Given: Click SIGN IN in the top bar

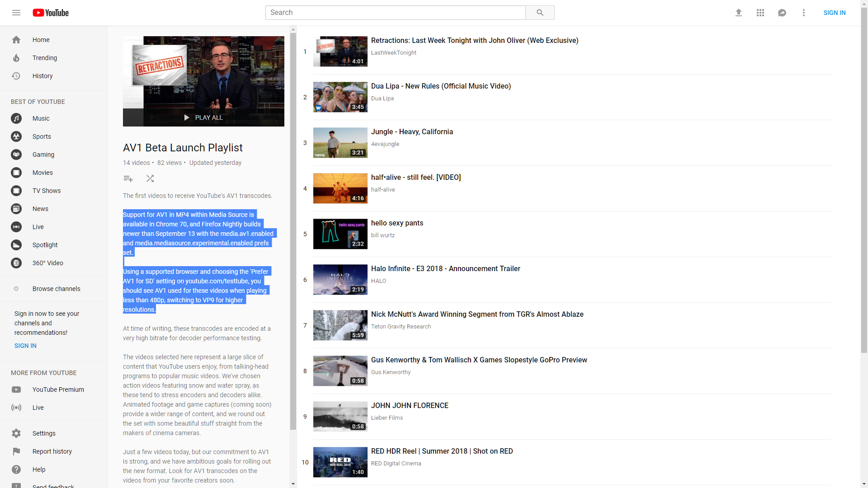Looking at the screenshot, I should [x=835, y=13].
